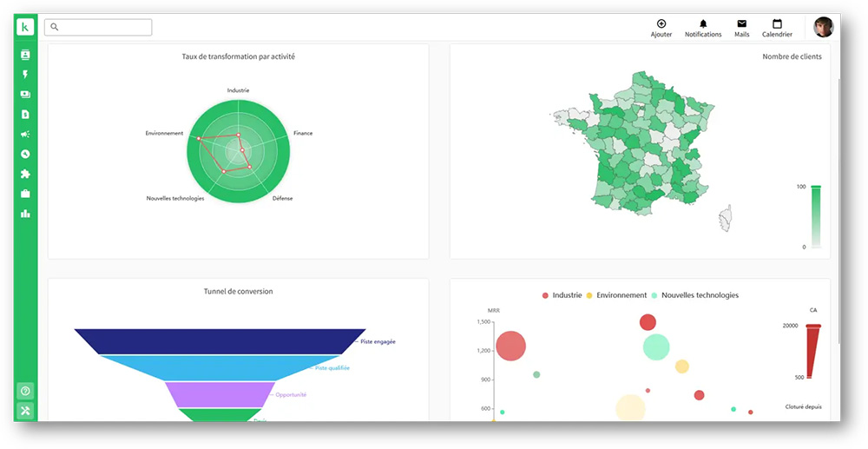Open help with the question mark icon
Screen dimensions: 868x449
25,391
